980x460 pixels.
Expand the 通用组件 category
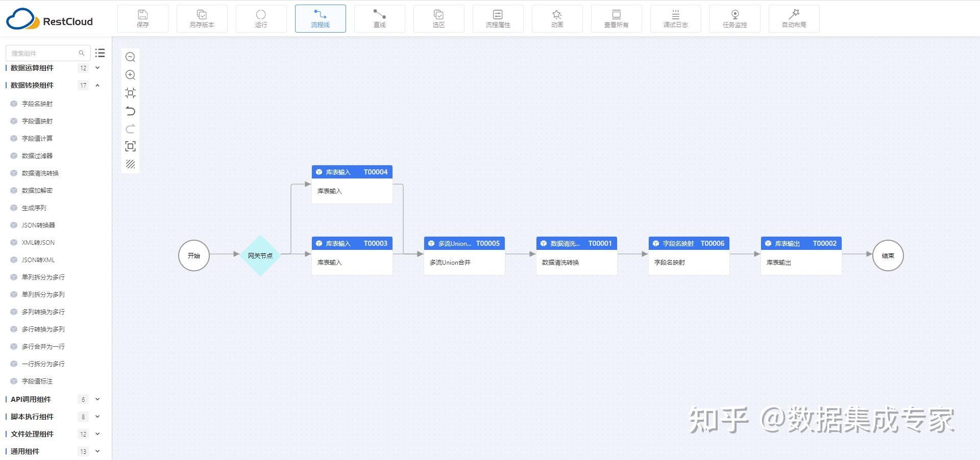(97, 451)
